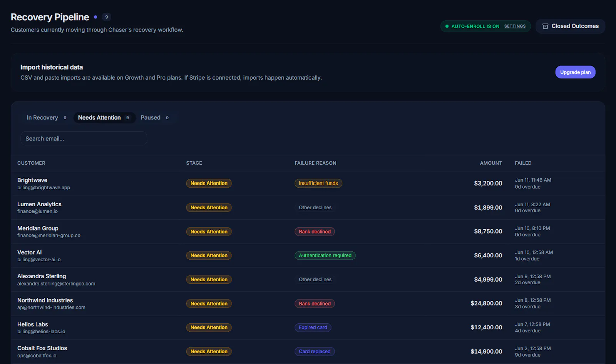Click the Insufficient funds failure badge
The height and width of the screenshot is (364, 616).
pos(318,184)
